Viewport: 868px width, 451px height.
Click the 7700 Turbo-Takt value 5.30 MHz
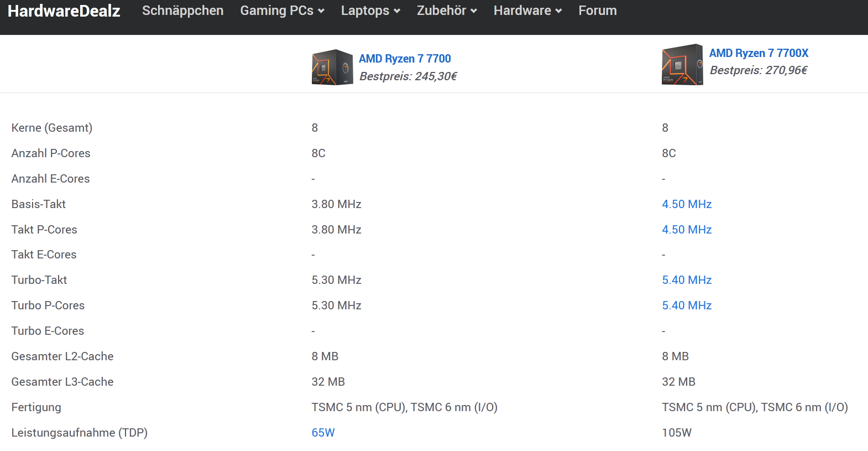(336, 280)
